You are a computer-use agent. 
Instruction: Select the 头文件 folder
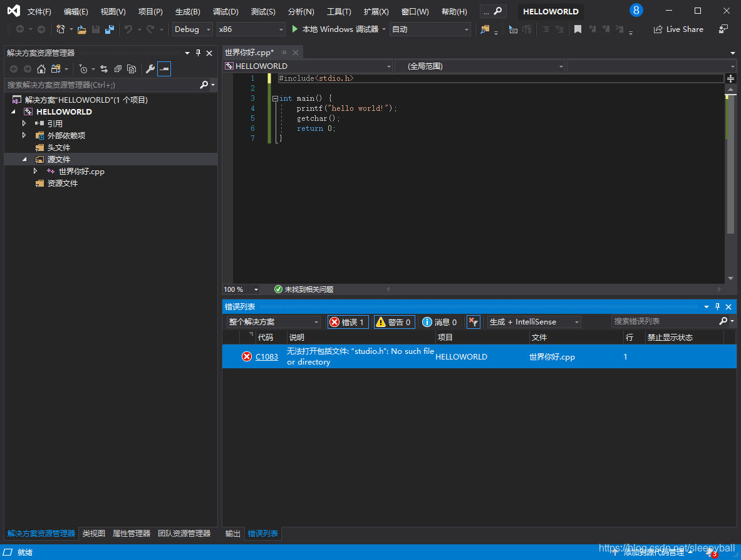click(x=59, y=147)
